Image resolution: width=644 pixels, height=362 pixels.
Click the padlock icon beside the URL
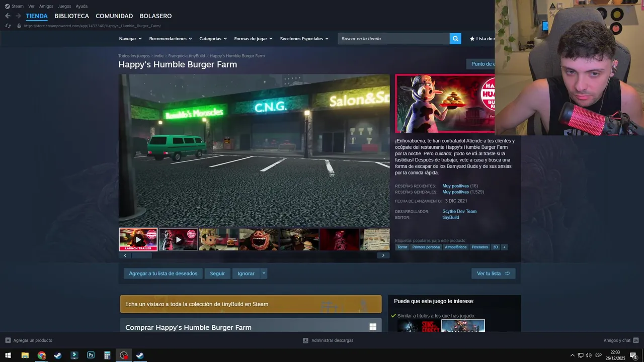[x=19, y=26]
